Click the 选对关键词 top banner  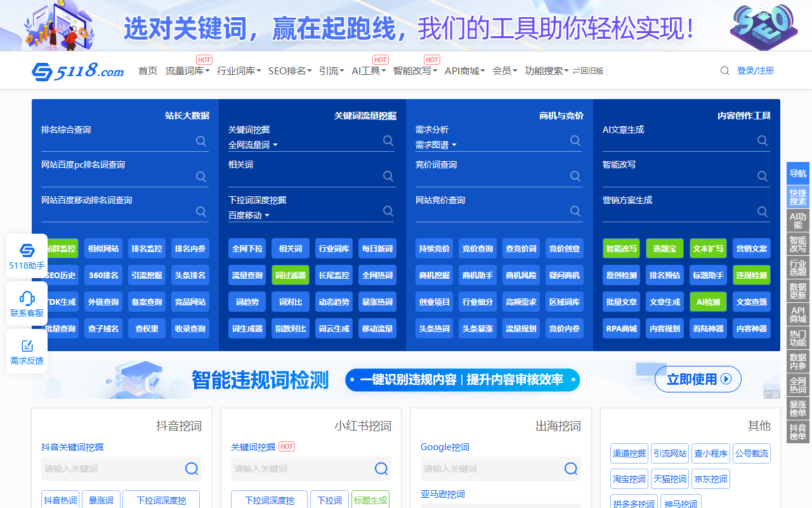pos(406,25)
